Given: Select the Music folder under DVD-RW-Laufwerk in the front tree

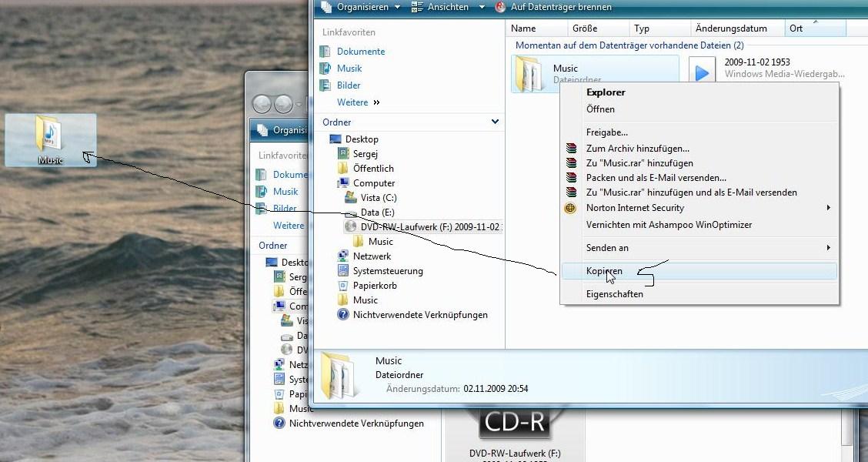Looking at the screenshot, I should pyautogui.click(x=381, y=242).
